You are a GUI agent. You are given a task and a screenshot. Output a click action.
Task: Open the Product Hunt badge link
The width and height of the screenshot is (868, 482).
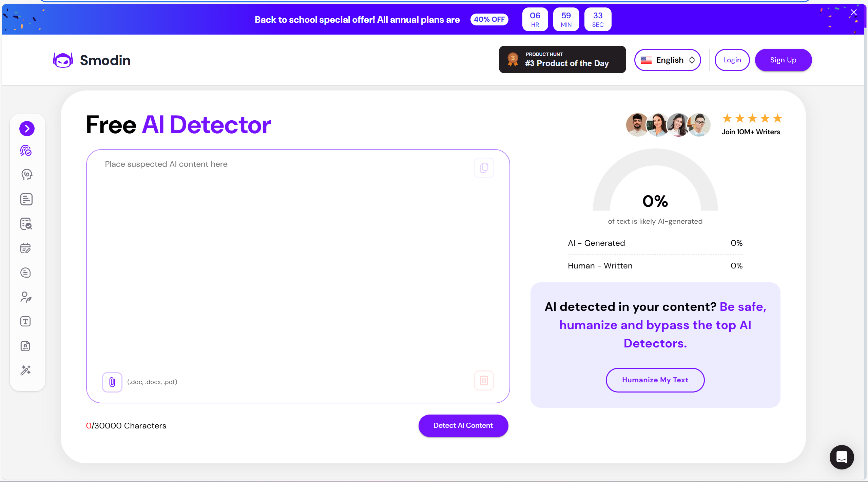(562, 60)
